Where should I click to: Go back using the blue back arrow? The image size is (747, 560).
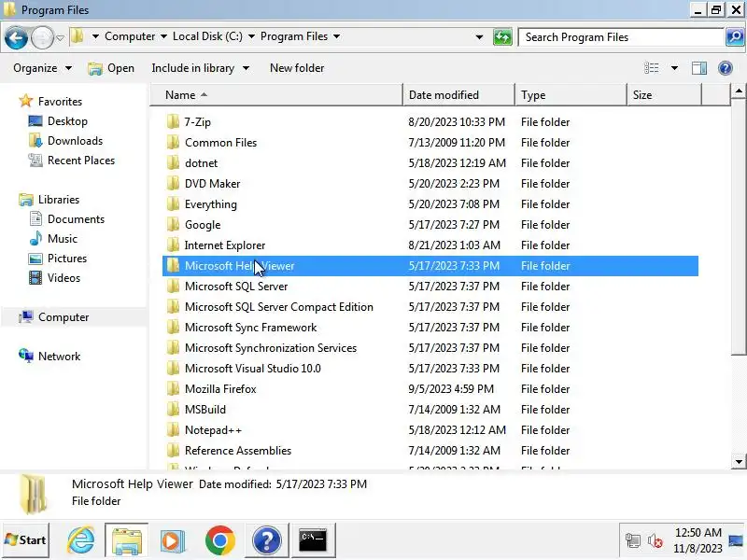click(16, 37)
